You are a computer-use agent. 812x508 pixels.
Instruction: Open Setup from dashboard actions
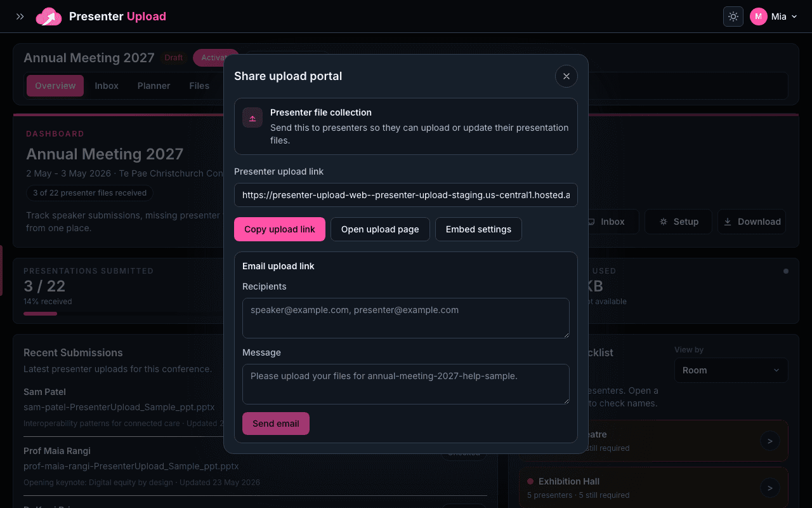pyautogui.click(x=679, y=222)
